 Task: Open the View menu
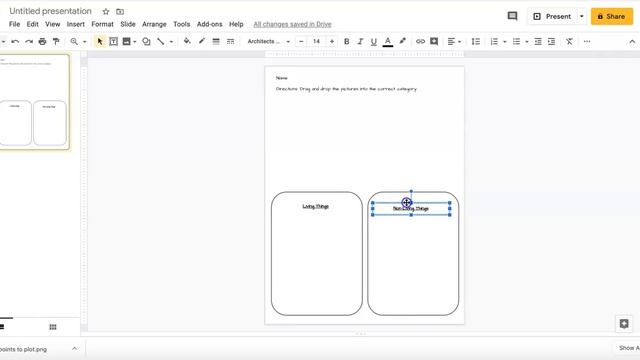pyautogui.click(x=53, y=24)
